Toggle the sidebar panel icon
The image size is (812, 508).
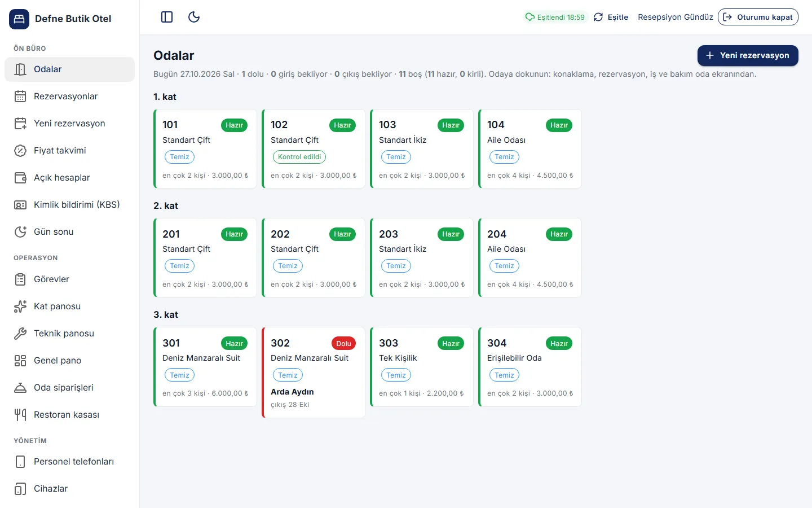tap(167, 17)
